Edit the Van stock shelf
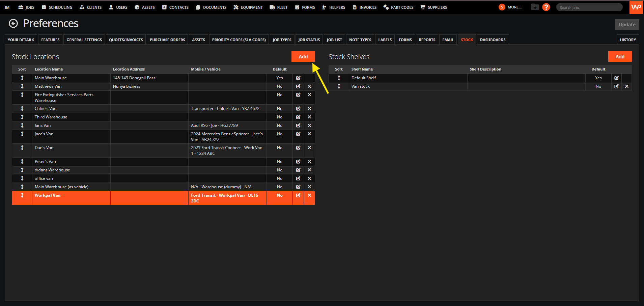 point(616,86)
